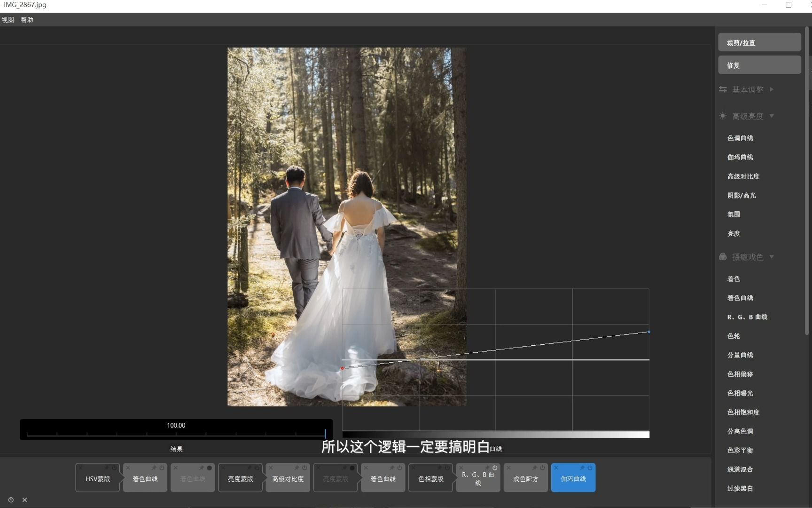
Task: Open the 帮助 menu
Action: click(x=27, y=20)
